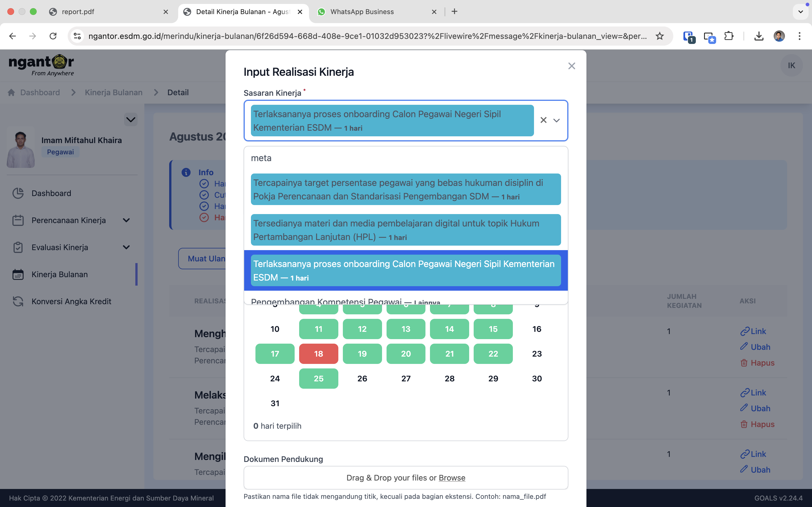Toggle date 25 in the calendar

(318, 379)
